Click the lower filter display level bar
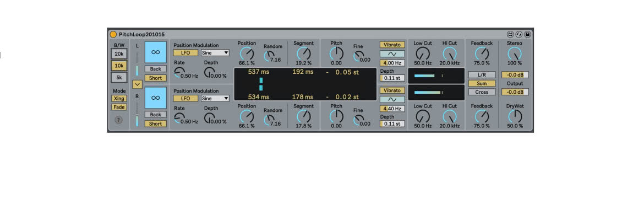This screenshot has width=644, height=215. [428, 92]
